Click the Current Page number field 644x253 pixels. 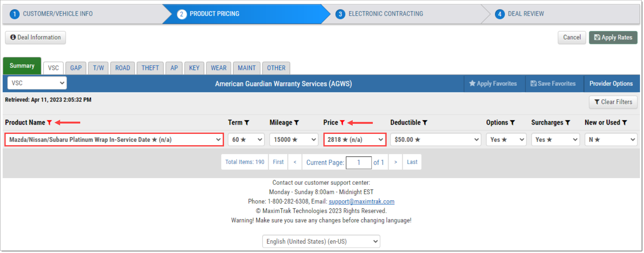[x=359, y=162]
